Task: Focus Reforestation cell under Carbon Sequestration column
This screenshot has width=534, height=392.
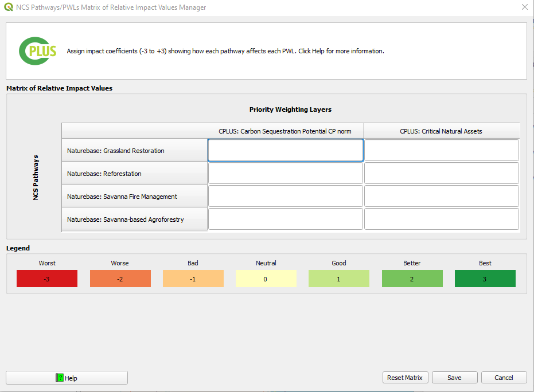Action: 285,173
